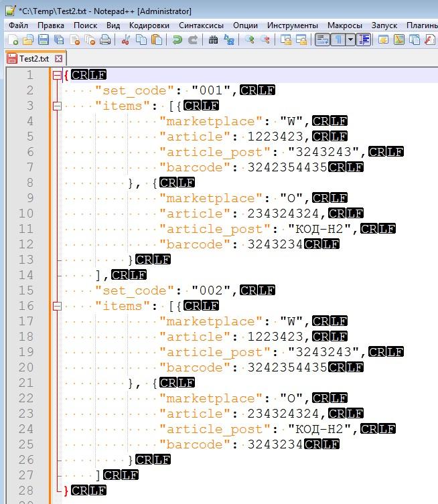Close the Test2.txt tab with its X

pyautogui.click(x=58, y=58)
